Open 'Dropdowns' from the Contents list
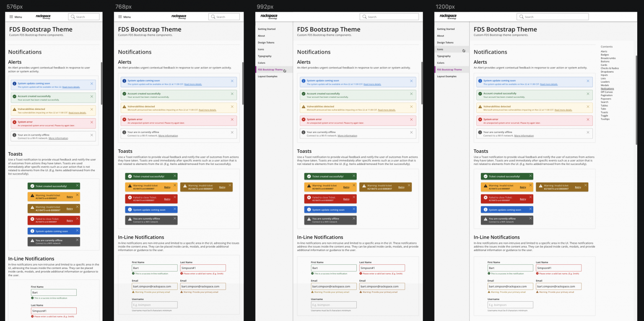 click(607, 72)
